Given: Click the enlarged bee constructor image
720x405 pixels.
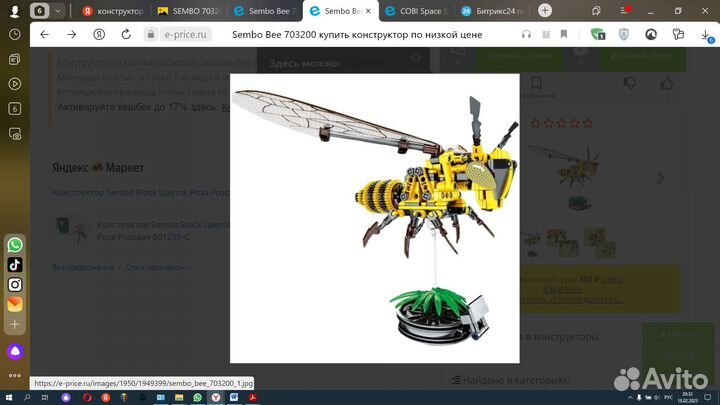Looking at the screenshot, I should pos(374,218).
